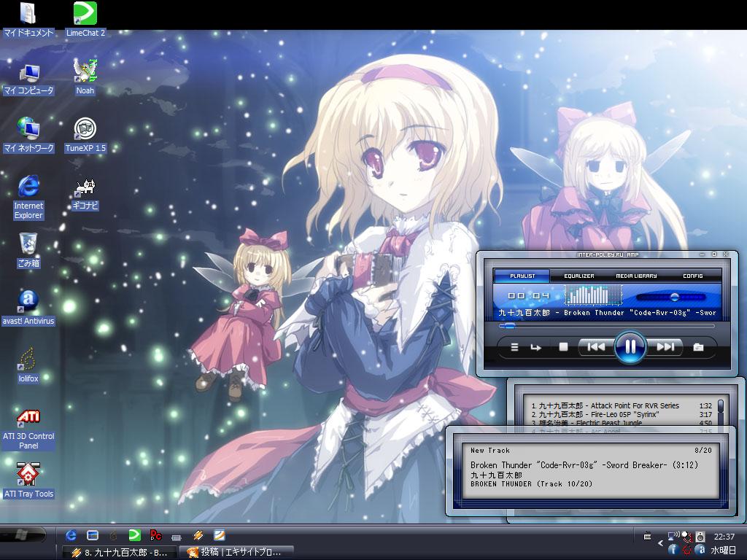Open マイ ネットワーク desktop icon
Image resolution: width=747 pixels, height=560 pixels.
point(28,136)
